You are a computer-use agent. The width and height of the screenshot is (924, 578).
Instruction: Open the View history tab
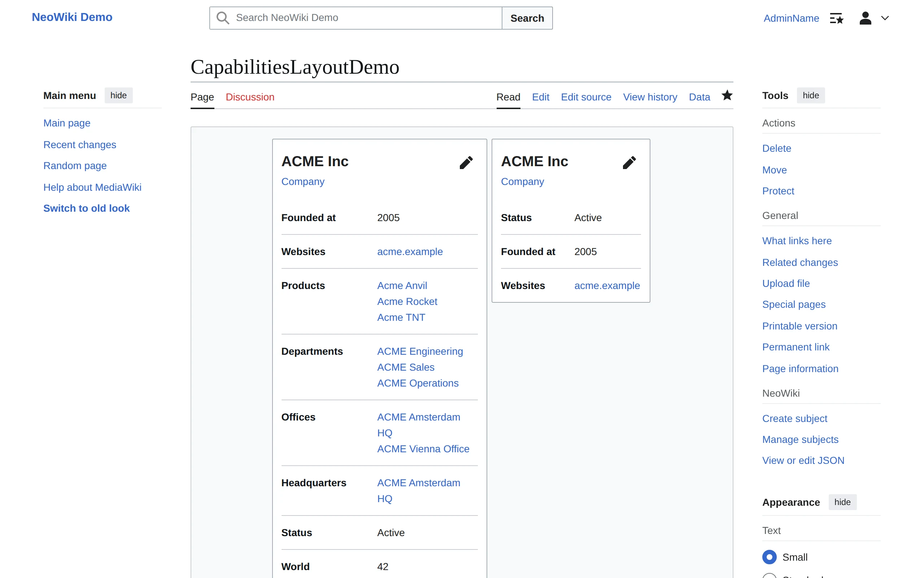[x=650, y=97]
